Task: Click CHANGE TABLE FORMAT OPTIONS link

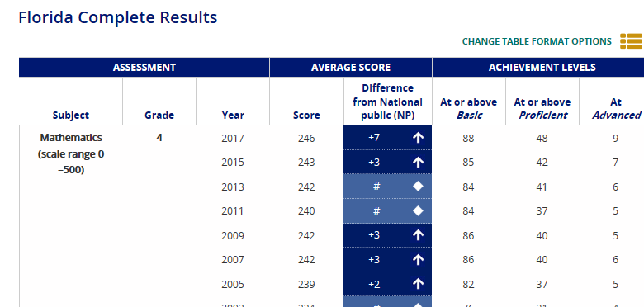Action: (x=537, y=41)
